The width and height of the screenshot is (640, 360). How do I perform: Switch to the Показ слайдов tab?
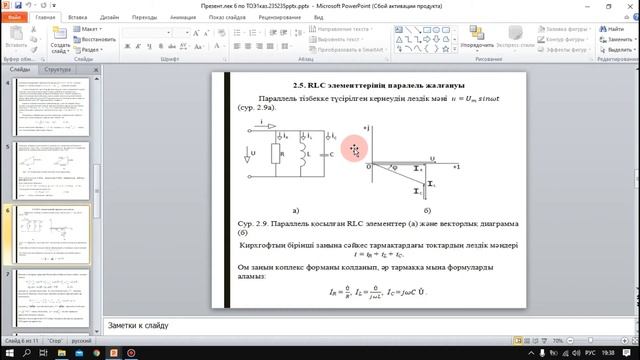tap(227, 17)
